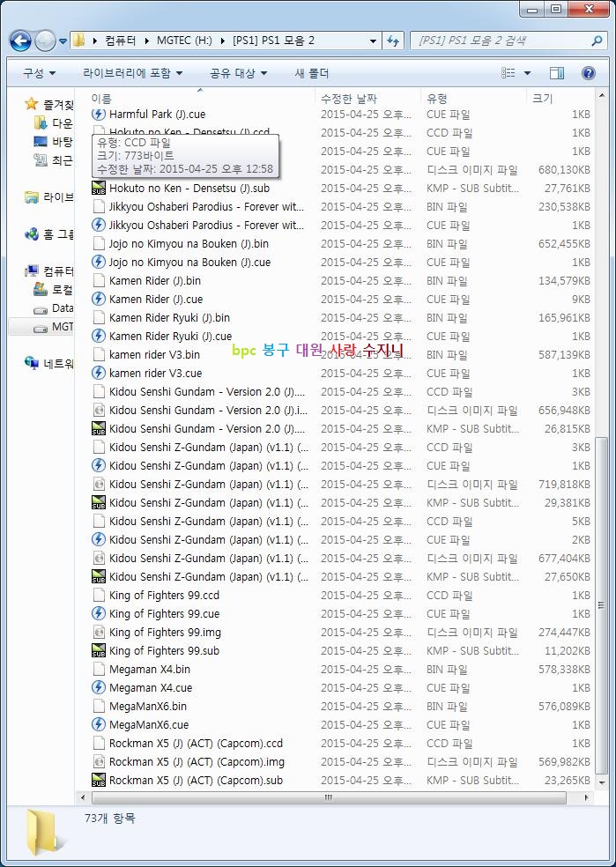Select file Rockman X5 (J) (ACT) (Capcom).ccd
616x867 pixels.
(196, 744)
